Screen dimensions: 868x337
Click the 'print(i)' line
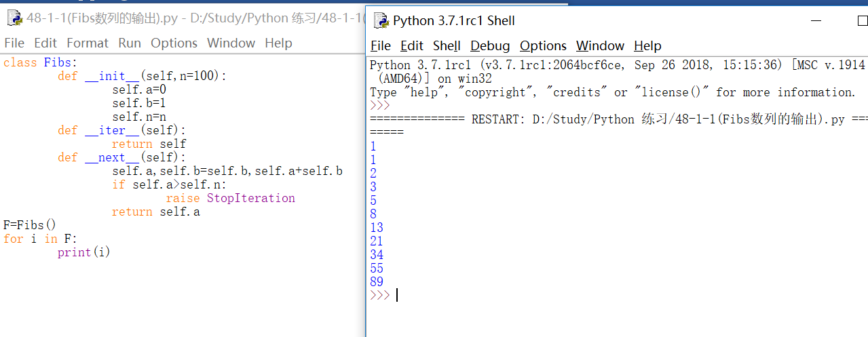coord(83,252)
